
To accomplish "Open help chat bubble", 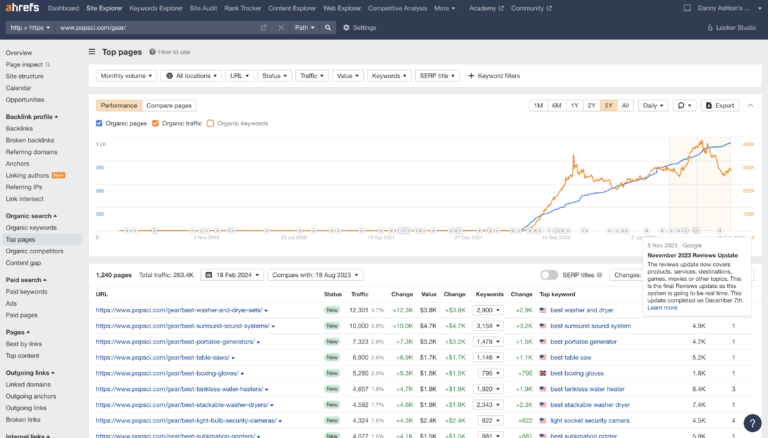I will [x=752, y=423].
